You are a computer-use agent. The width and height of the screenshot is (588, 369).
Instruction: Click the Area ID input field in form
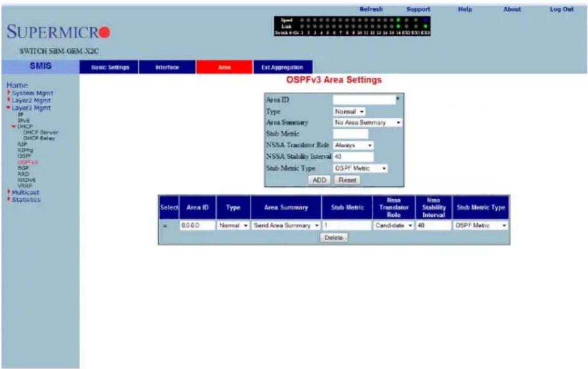click(x=364, y=99)
